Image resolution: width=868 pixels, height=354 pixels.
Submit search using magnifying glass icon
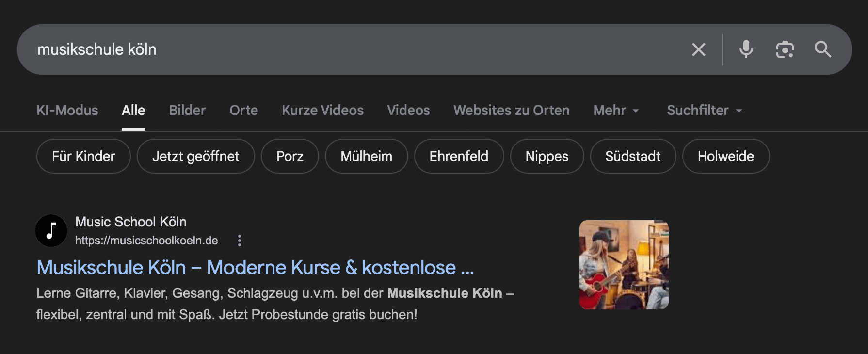tap(823, 49)
